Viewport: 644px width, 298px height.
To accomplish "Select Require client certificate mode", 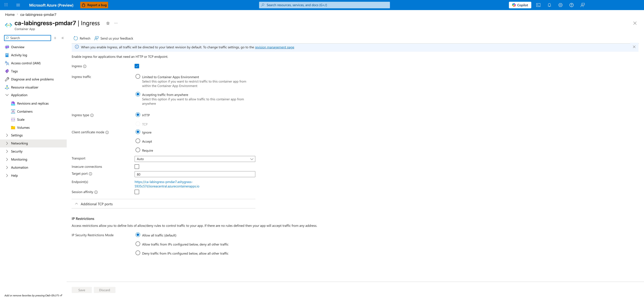I will click(x=138, y=150).
